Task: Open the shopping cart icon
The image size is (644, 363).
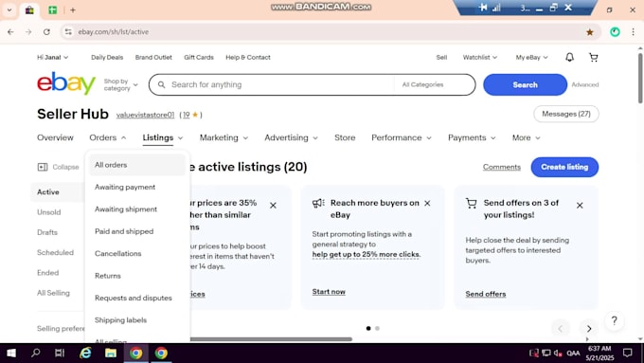Action: 594,57
